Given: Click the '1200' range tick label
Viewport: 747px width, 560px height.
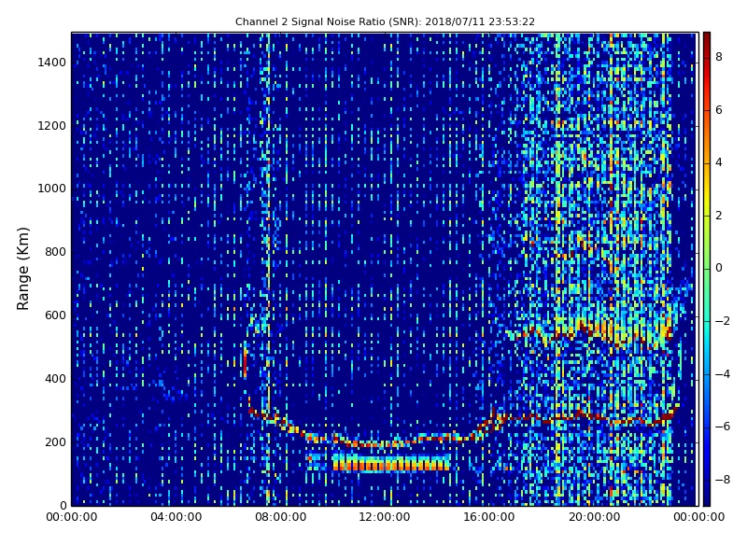Looking at the screenshot, I should pos(52,126).
